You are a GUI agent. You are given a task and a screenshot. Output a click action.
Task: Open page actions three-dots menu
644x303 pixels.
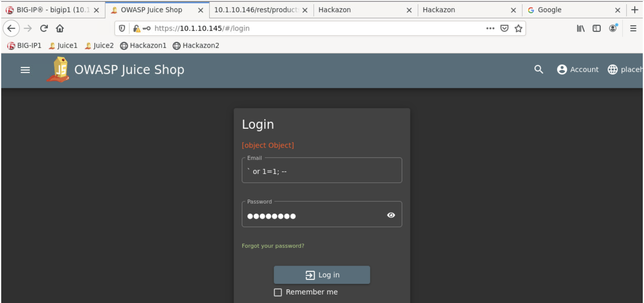490,28
